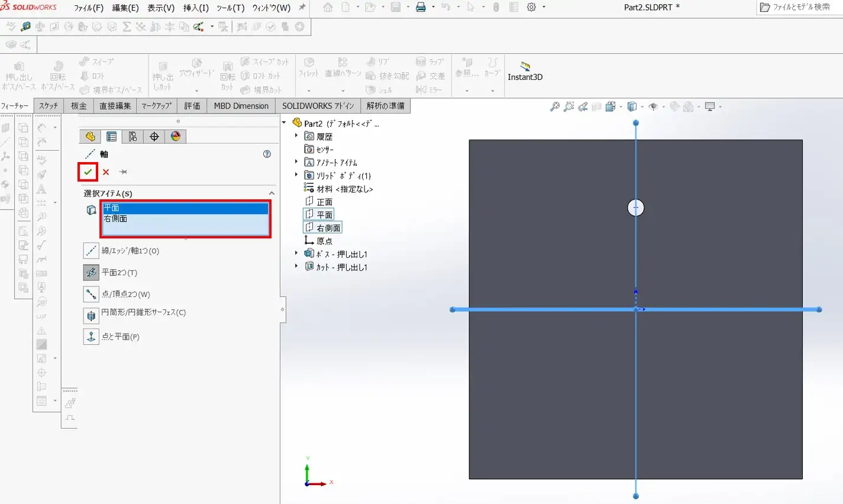Expand the 履歴 history tree node
The width and height of the screenshot is (843, 504).
[x=296, y=135]
